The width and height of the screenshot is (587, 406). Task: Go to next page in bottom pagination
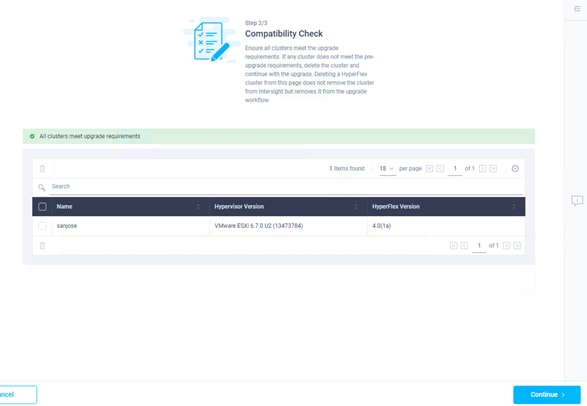click(x=507, y=245)
